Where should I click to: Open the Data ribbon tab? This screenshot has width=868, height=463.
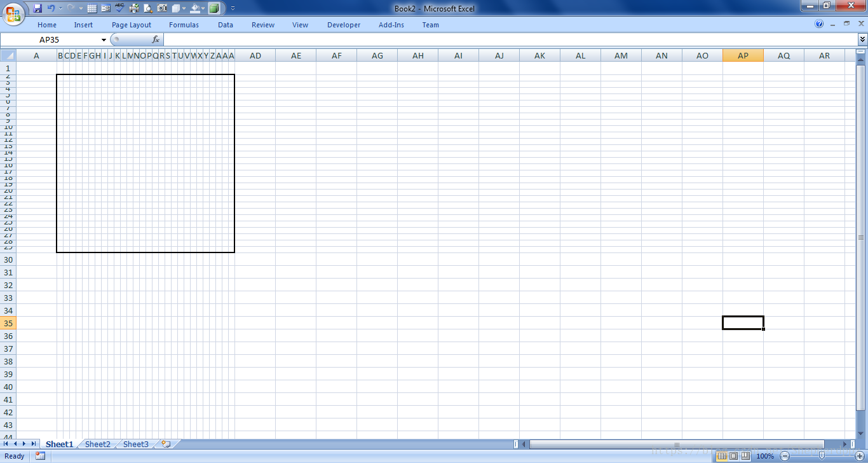point(226,25)
